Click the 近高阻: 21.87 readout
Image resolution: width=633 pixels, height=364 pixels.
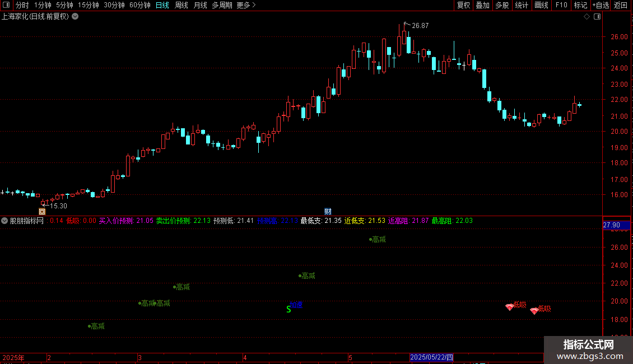tap(408, 221)
